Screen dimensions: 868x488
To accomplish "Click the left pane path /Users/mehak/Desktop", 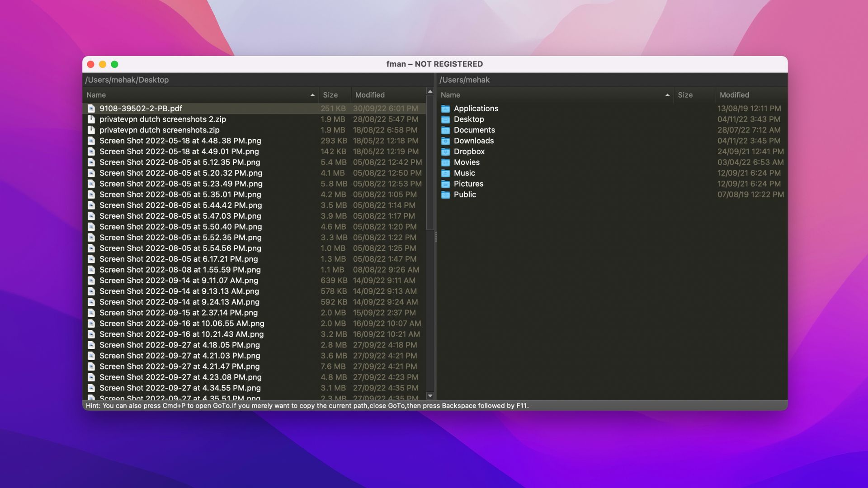I will pos(127,79).
